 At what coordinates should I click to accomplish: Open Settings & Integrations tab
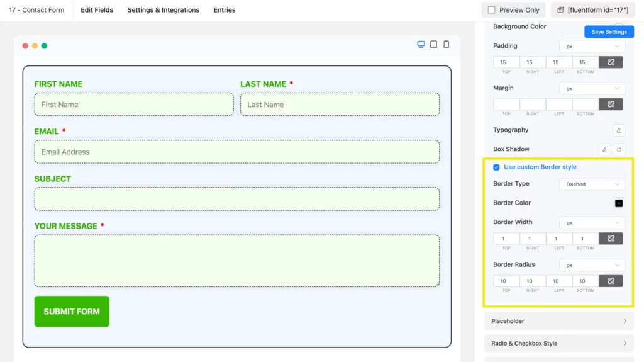(163, 10)
